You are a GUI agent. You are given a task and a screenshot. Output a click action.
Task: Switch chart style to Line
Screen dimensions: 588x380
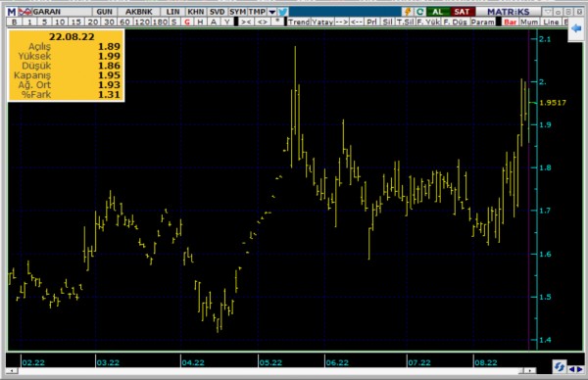[x=551, y=23]
